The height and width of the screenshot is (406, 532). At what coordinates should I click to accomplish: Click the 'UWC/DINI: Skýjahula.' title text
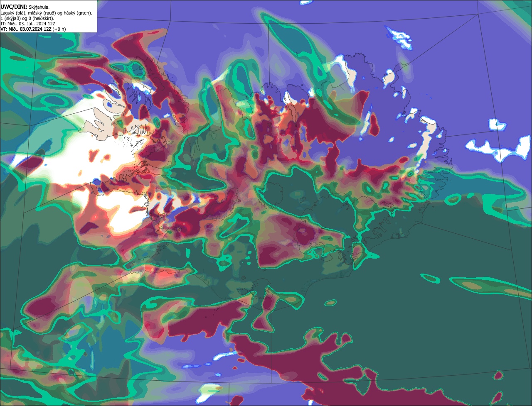(25, 7)
